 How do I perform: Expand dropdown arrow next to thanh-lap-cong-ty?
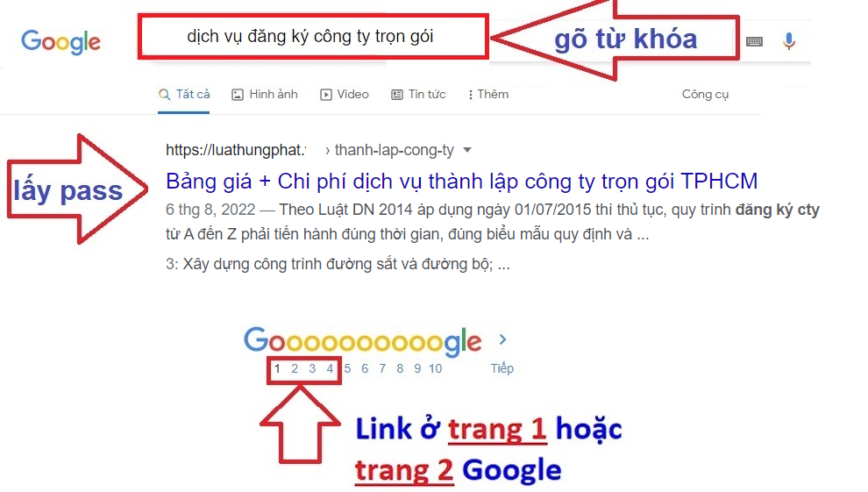click(467, 150)
